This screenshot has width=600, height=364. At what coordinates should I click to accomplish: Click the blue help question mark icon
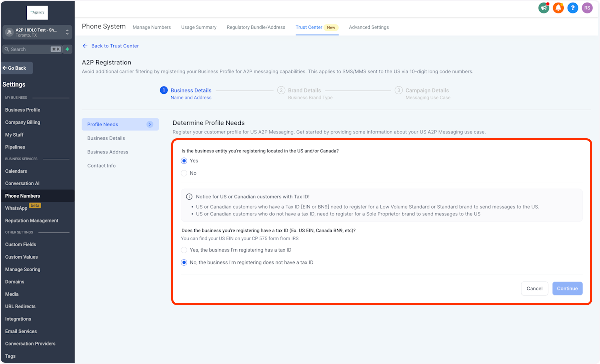point(573,8)
